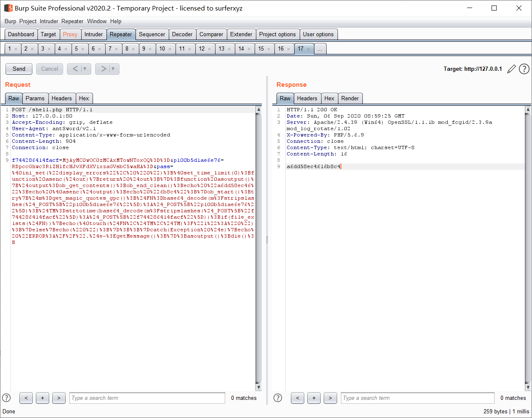Open Repeater help question mark icon
Viewport: 532px width, 418px height.
[x=524, y=69]
